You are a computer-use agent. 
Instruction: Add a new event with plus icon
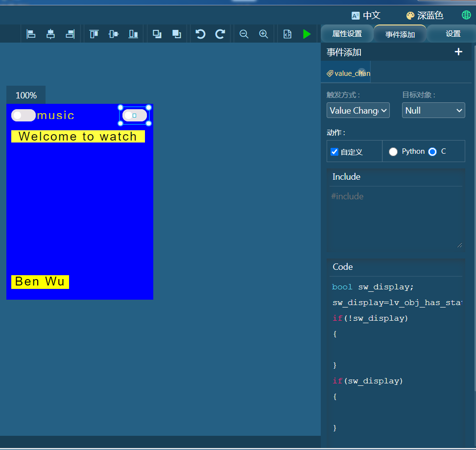point(458,52)
